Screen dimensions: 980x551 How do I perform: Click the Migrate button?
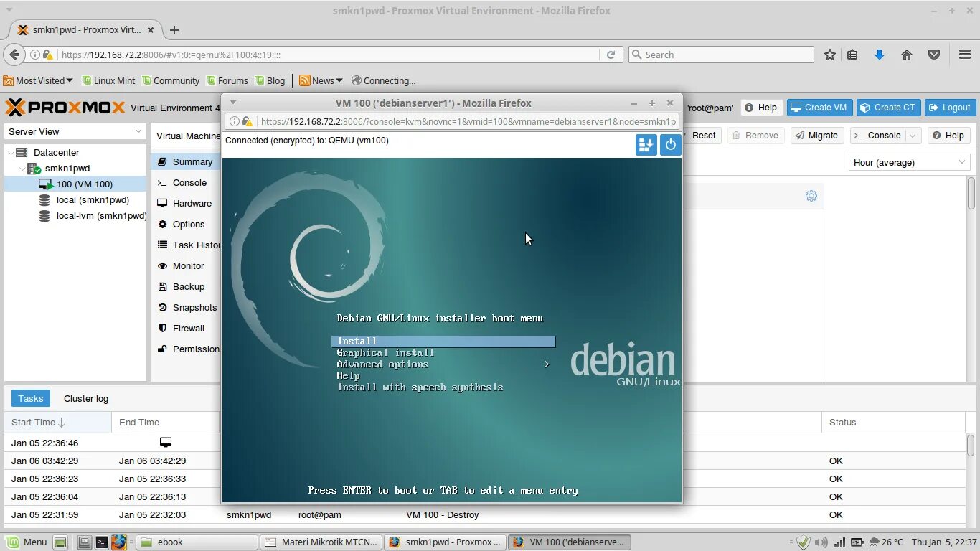816,136
